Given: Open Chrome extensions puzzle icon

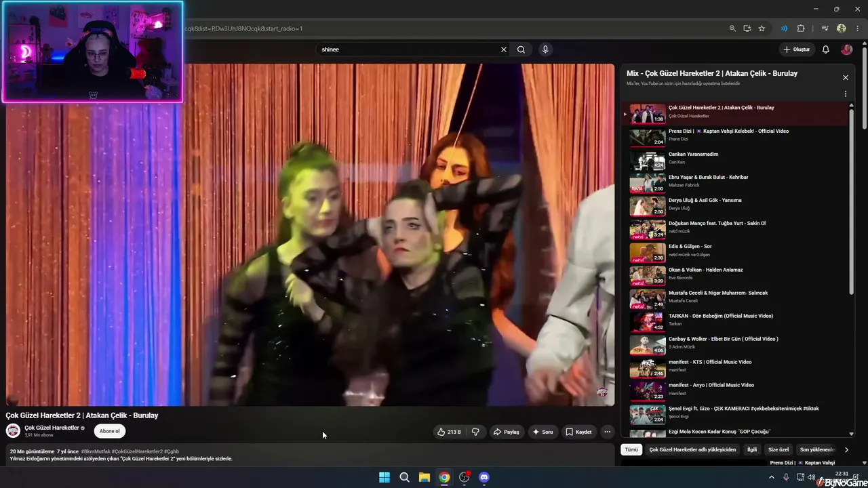Looking at the screenshot, I should click(x=801, y=28).
